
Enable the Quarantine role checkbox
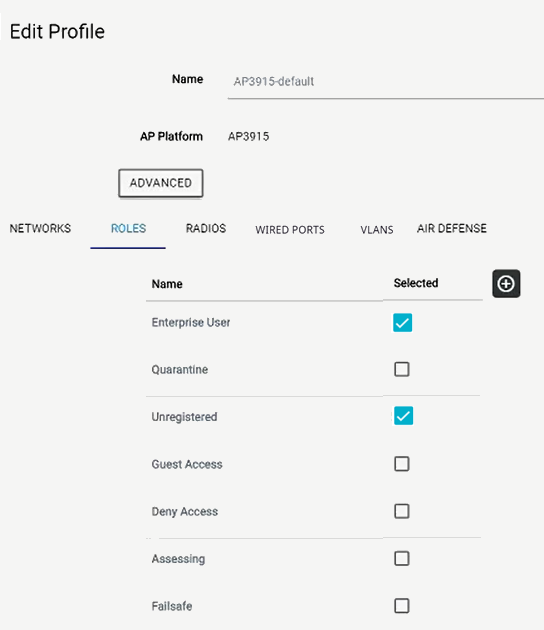point(402,369)
